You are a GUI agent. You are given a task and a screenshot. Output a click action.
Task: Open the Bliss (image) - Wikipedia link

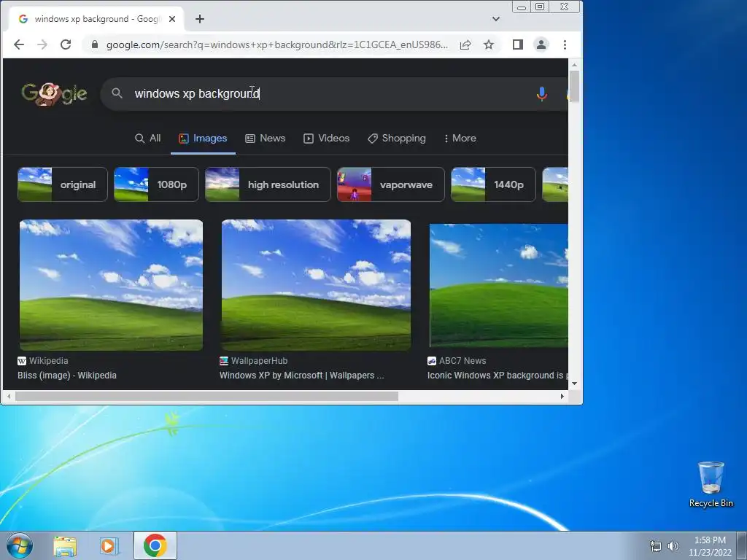click(x=67, y=376)
